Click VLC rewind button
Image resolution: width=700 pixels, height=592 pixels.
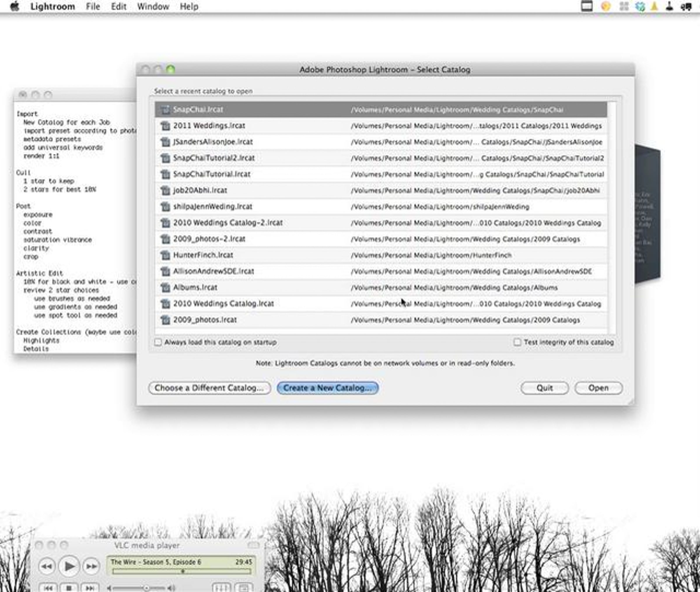coord(47,567)
